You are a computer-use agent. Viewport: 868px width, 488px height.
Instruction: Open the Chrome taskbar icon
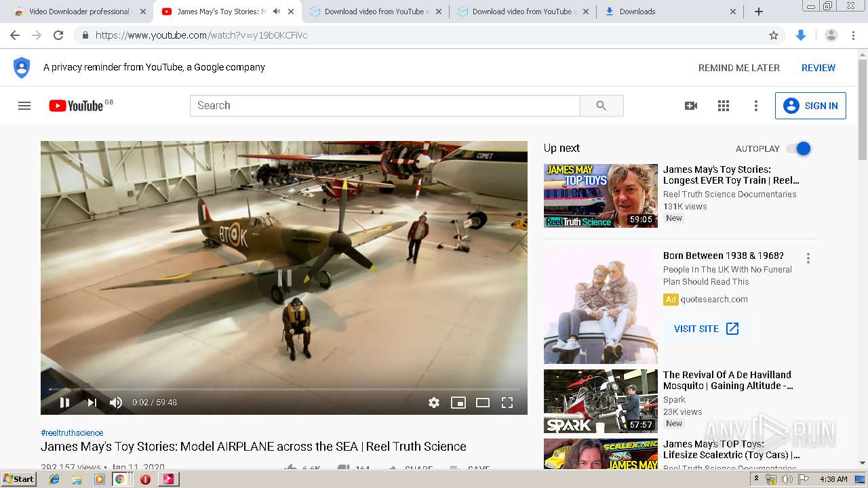pyautogui.click(x=119, y=479)
